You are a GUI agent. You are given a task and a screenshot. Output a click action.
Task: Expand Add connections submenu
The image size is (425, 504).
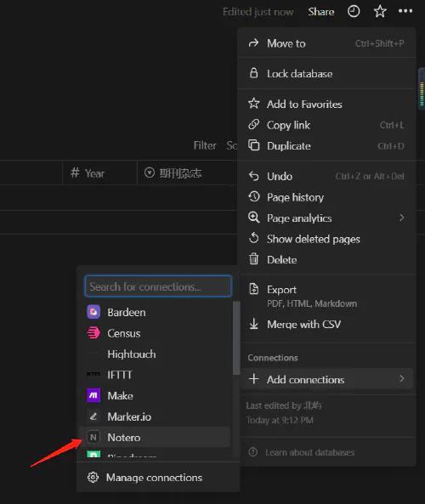point(326,379)
